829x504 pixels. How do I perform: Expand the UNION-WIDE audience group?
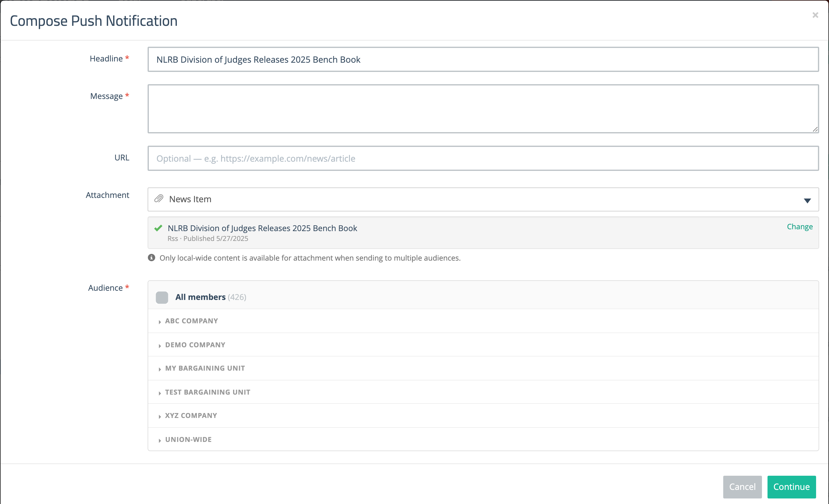coord(483,440)
